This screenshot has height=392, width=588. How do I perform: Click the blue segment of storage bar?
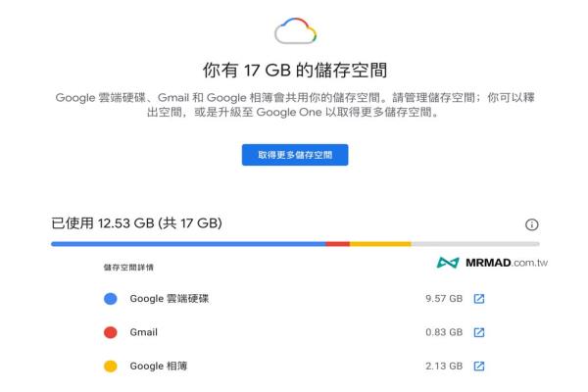coord(188,244)
